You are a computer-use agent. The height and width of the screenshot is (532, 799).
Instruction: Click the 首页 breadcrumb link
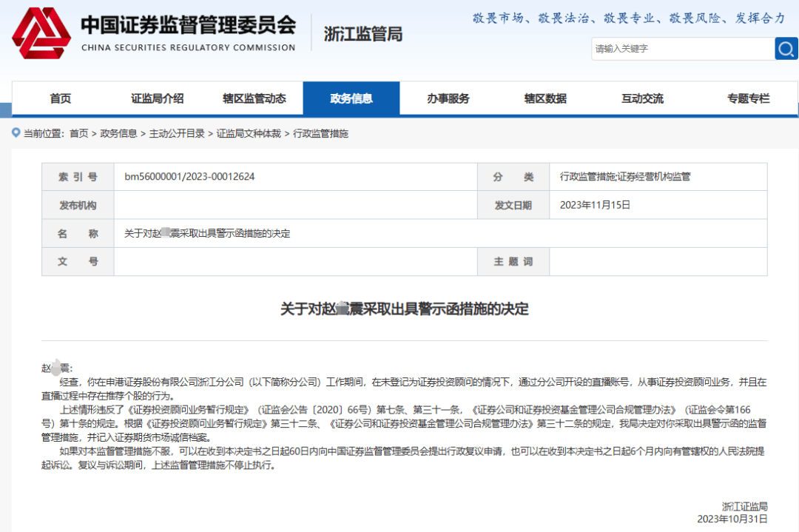(78, 134)
